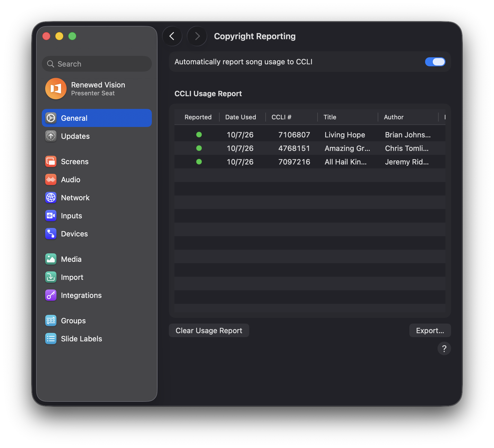This screenshot has width=494, height=448.
Task: Open the Presenter Seat account label
Action: click(93, 93)
